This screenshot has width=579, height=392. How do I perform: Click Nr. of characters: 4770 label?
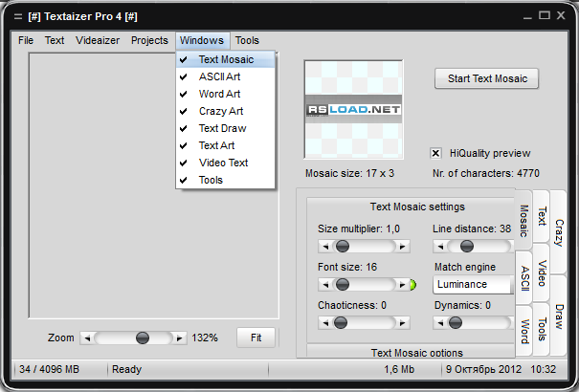486,173
